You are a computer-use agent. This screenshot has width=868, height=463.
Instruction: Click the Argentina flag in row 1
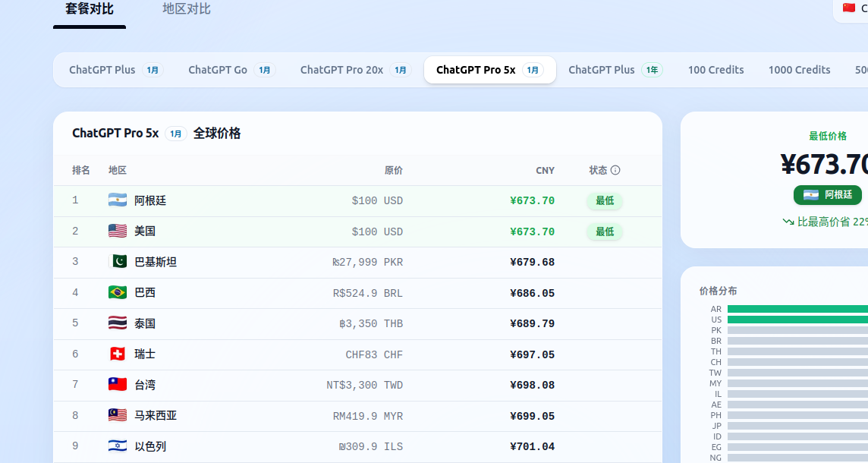pos(118,200)
